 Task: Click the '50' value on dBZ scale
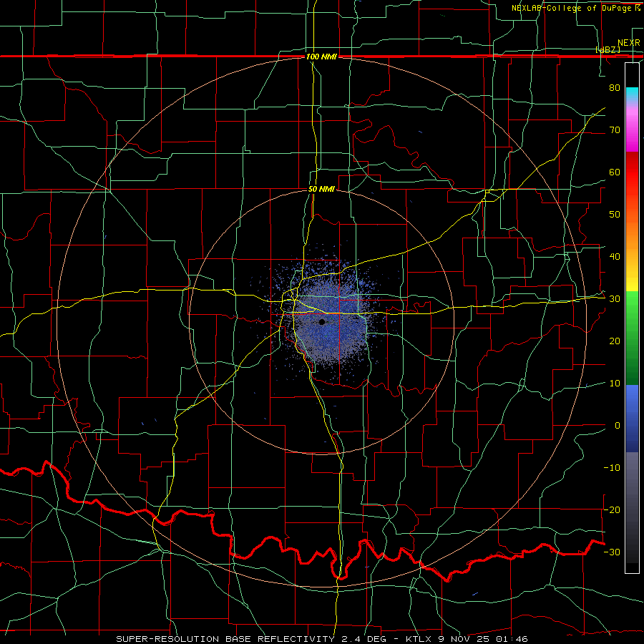(615, 215)
